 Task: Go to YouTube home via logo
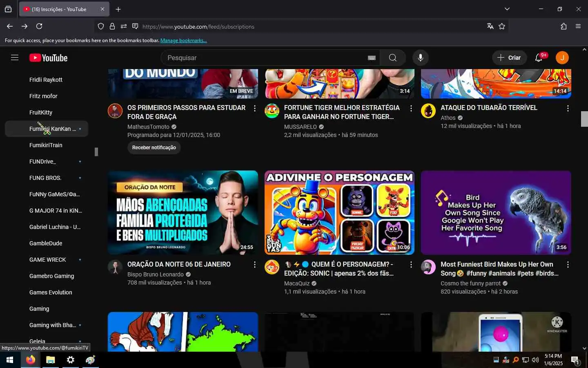(48, 58)
